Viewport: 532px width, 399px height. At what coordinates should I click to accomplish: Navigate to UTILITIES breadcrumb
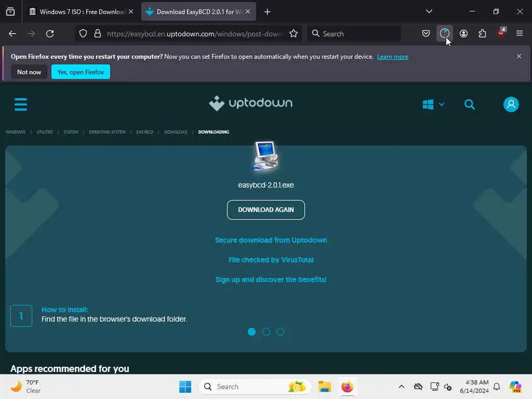point(45,132)
